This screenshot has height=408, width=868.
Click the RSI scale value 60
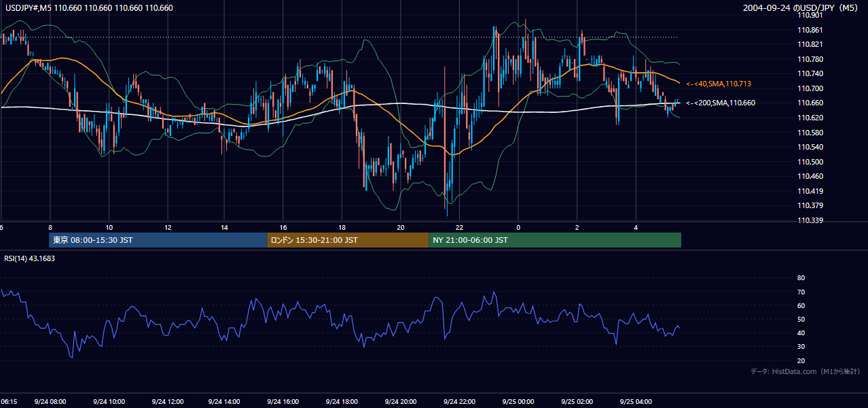801,305
